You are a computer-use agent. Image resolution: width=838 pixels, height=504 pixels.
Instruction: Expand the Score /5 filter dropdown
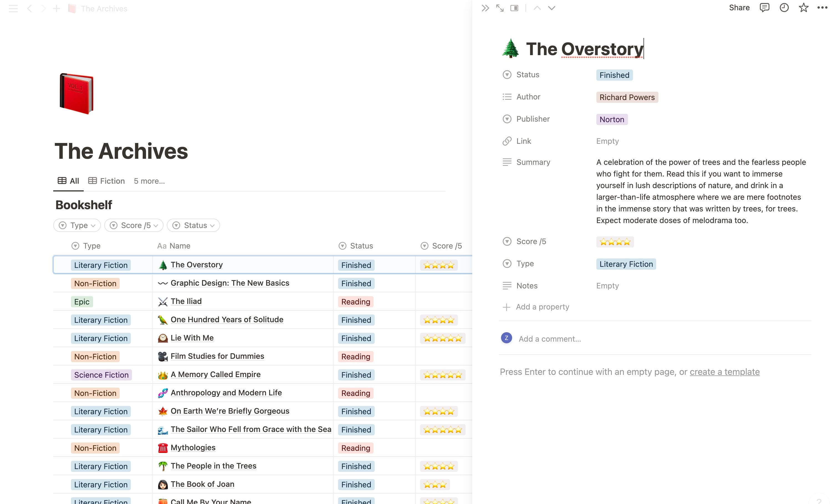point(134,225)
